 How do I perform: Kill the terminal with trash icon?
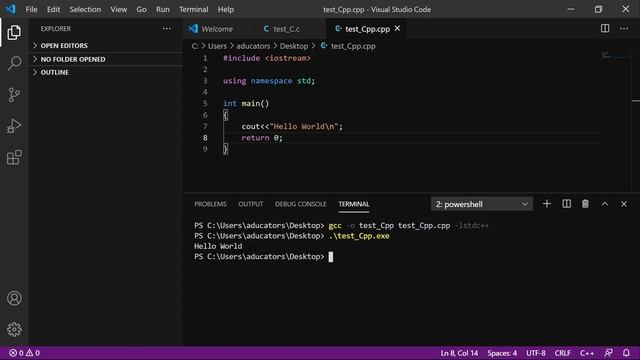pos(585,204)
